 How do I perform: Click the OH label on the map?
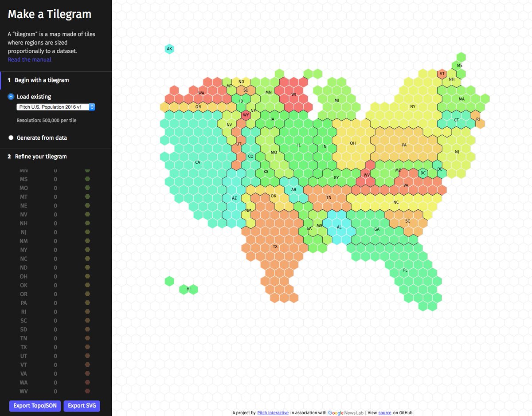[353, 143]
